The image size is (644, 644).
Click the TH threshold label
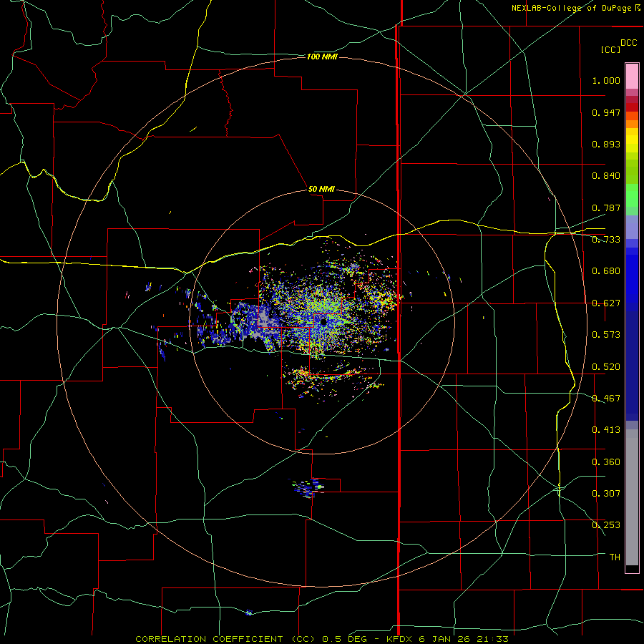click(615, 557)
